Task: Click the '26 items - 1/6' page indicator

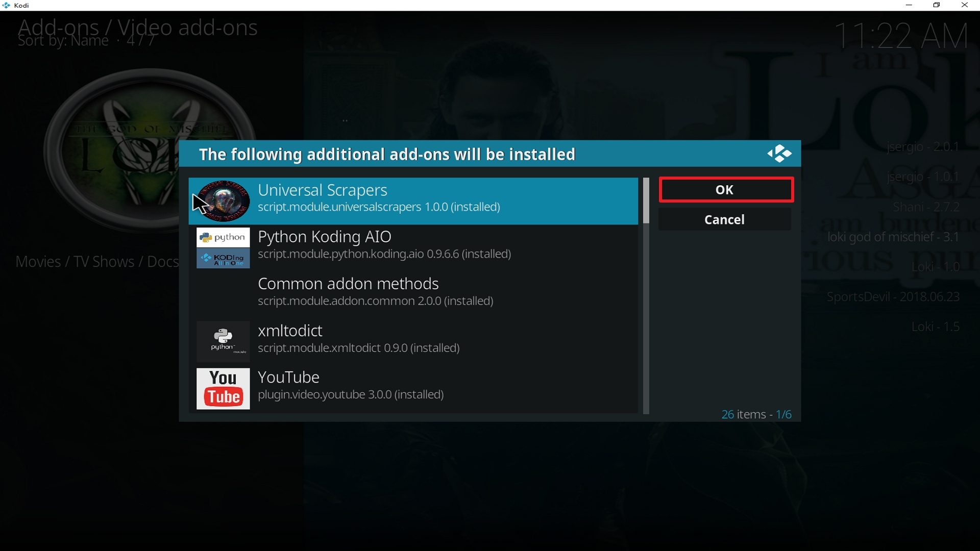Action: 756,414
